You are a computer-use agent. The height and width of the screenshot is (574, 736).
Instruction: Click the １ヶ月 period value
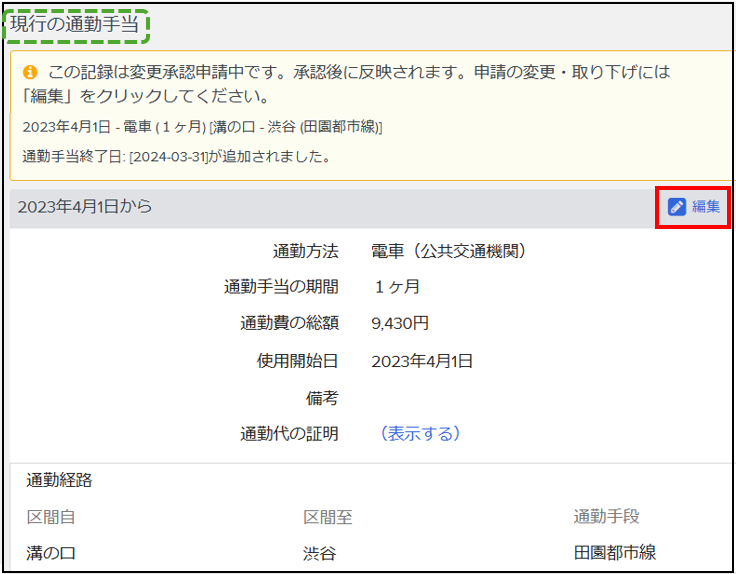pos(396,287)
